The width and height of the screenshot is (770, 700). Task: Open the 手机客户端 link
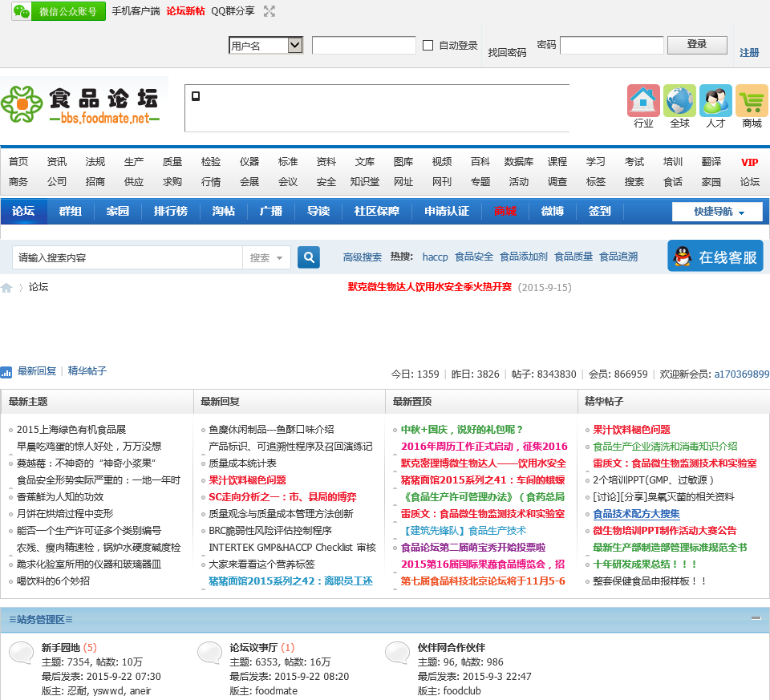pyautogui.click(x=136, y=11)
